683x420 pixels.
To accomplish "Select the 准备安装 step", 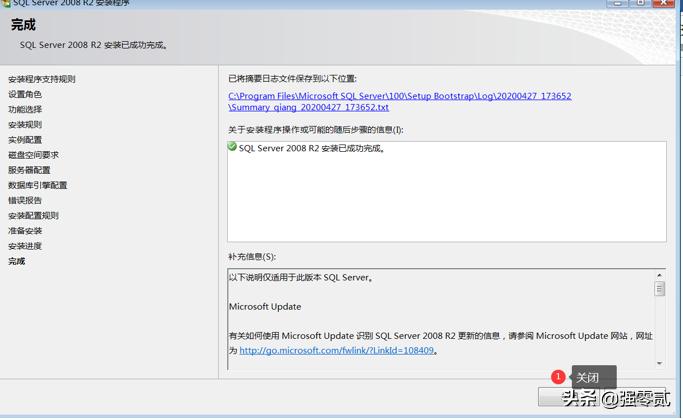I will click(25, 231).
